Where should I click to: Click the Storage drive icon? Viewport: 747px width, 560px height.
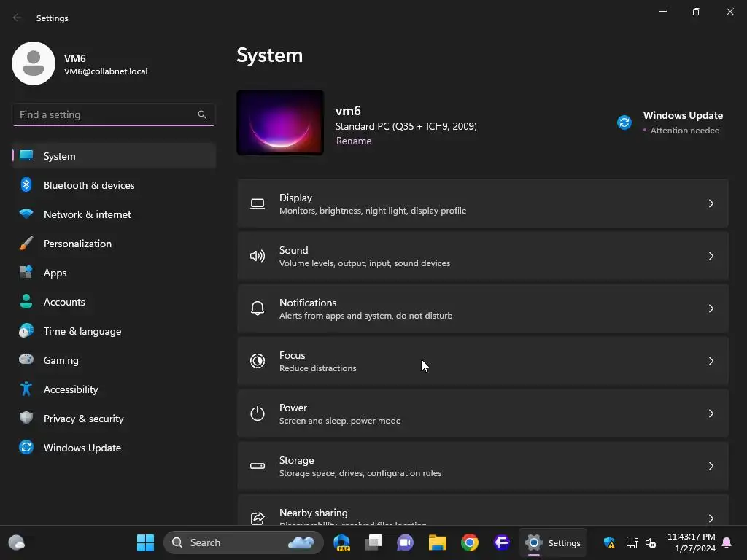tap(258, 466)
